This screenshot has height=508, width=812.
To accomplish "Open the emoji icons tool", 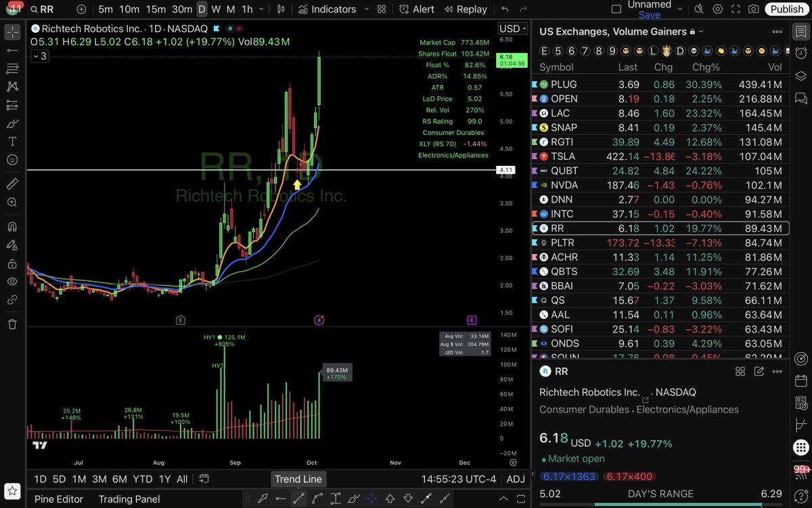I will [x=12, y=160].
